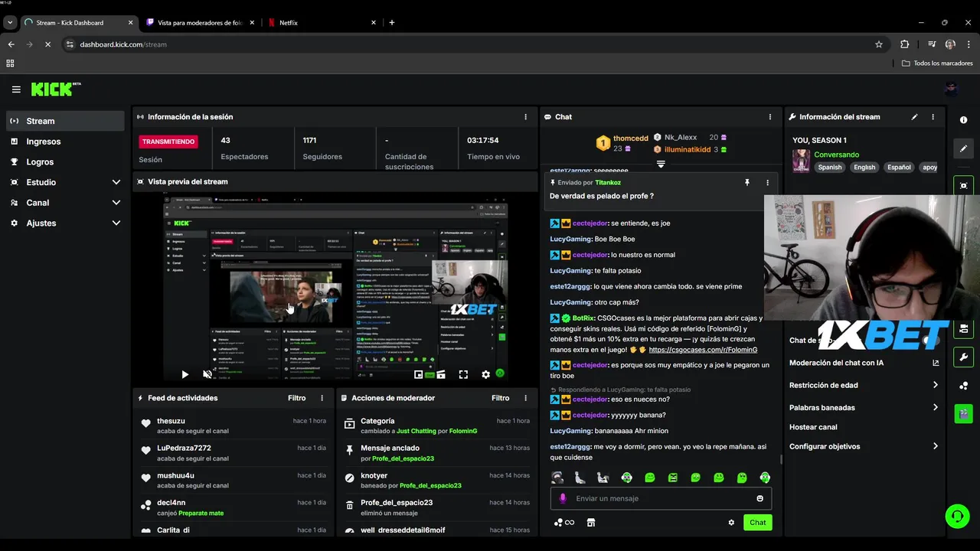Open a new browser tab
The height and width of the screenshot is (551, 980).
tap(391, 22)
